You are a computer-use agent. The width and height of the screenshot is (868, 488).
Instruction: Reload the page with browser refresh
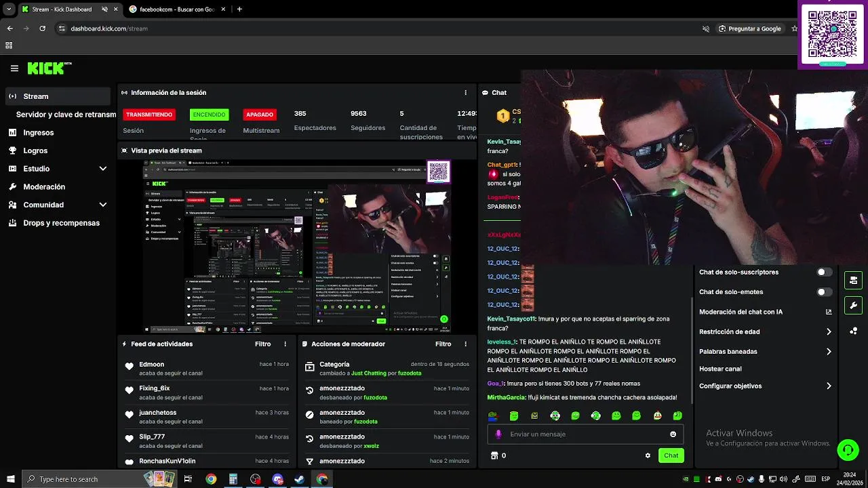click(42, 28)
